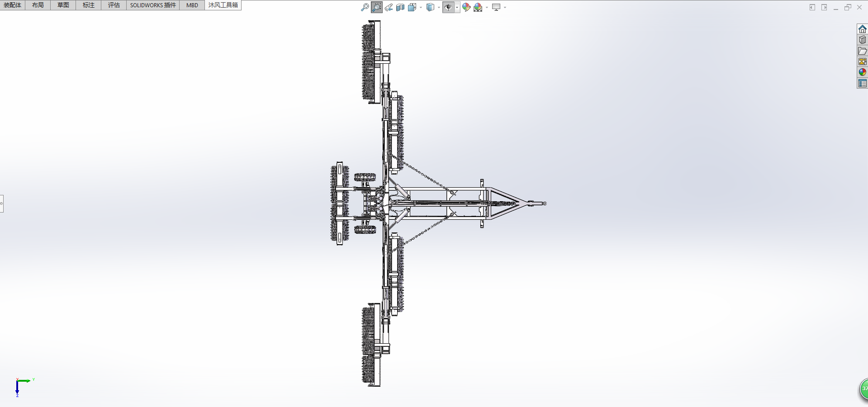Click the View Orientation cube icon
This screenshot has width=868, height=407.
click(412, 7)
